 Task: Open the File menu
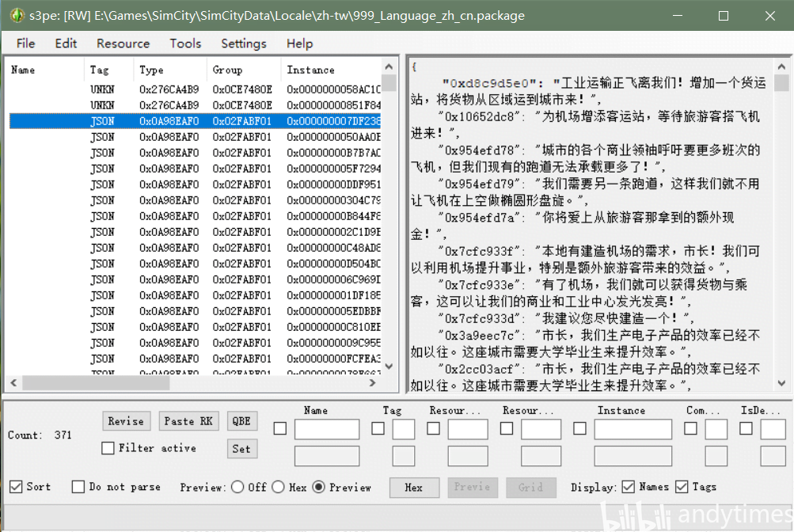[25, 44]
